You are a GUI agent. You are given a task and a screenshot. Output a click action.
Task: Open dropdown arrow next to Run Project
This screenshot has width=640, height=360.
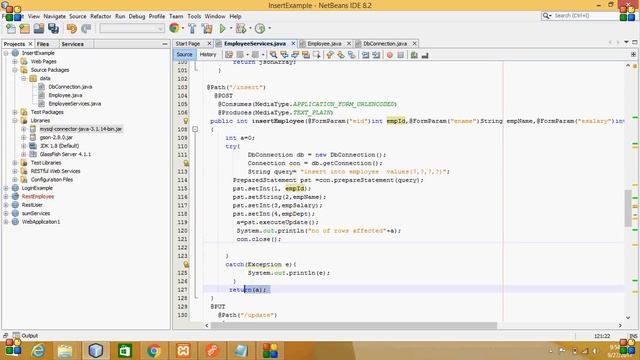click(231, 29)
